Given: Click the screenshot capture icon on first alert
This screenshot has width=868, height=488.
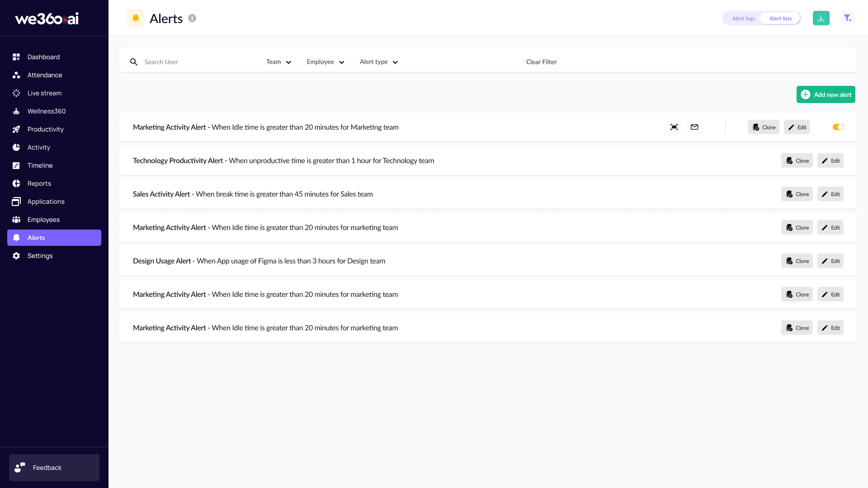Looking at the screenshot, I should click(674, 127).
